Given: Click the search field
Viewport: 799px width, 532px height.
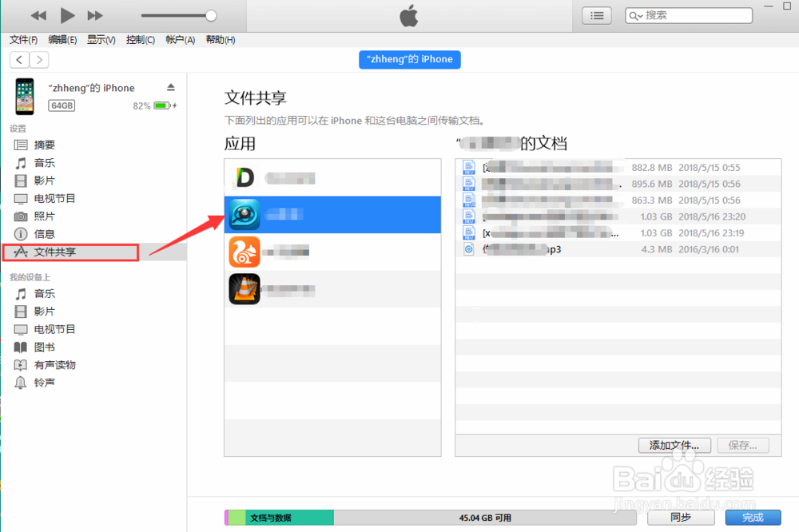Looking at the screenshot, I should coord(689,16).
